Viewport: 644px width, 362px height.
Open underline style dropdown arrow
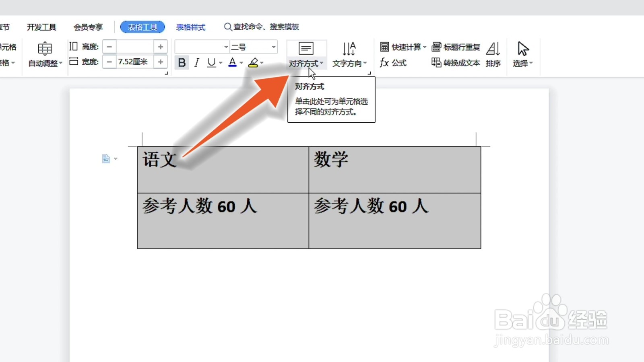[221, 63]
